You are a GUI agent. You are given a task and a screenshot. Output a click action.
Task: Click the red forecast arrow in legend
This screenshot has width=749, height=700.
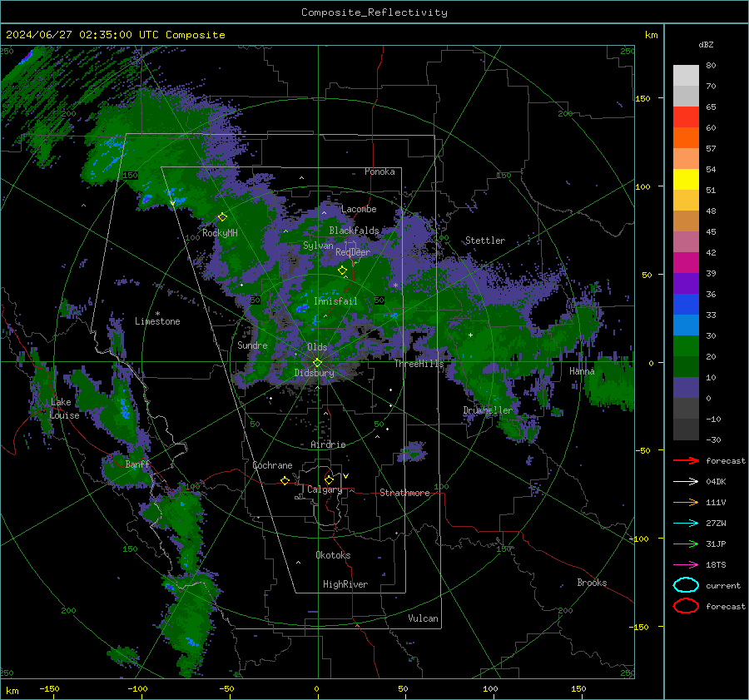(x=686, y=460)
